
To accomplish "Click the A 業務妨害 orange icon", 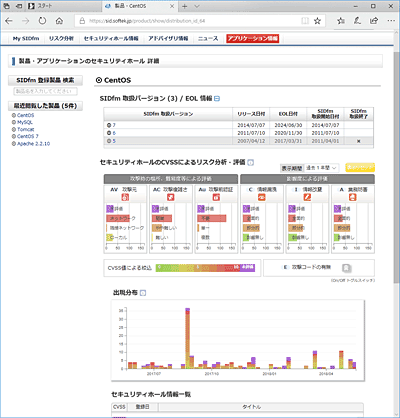I will tap(353, 197).
